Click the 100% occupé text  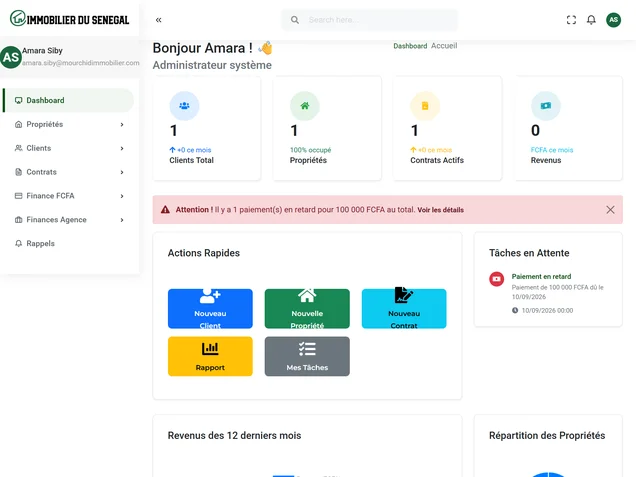[310, 150]
